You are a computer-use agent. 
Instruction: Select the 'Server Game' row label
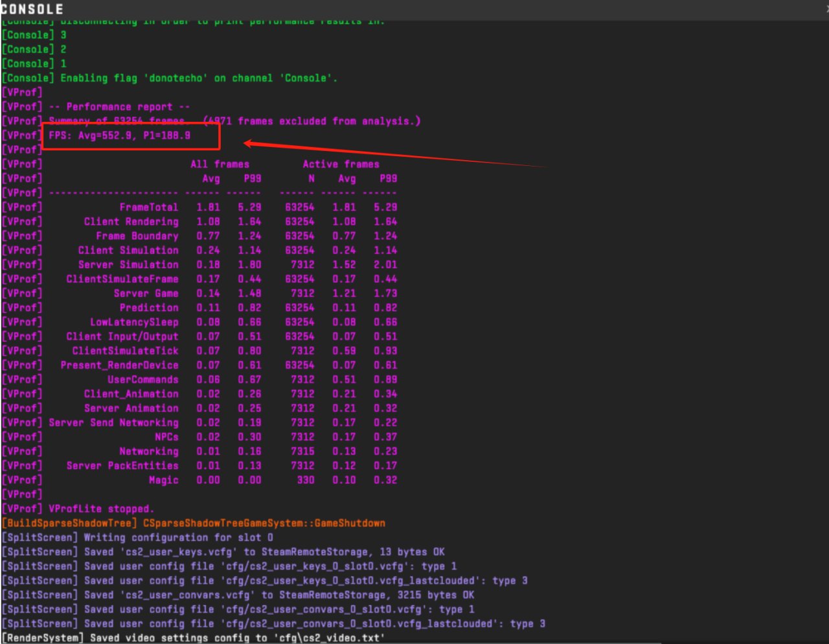pyautogui.click(x=146, y=293)
